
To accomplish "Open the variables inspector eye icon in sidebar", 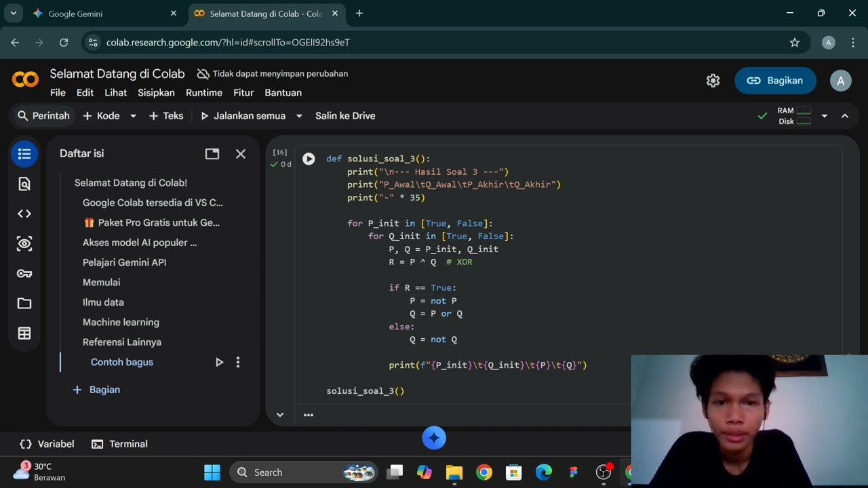I will point(24,243).
